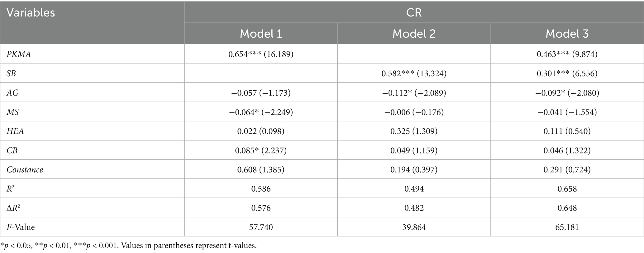Select SB Model 2 value 0.582*** (13.324)
This screenshot has width=644, height=253.
click(x=414, y=73)
